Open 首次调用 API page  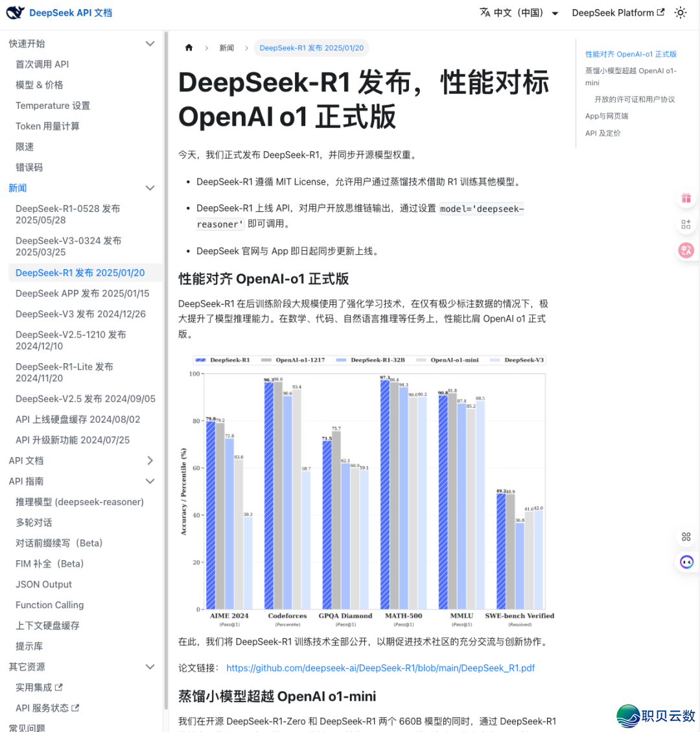click(x=42, y=64)
